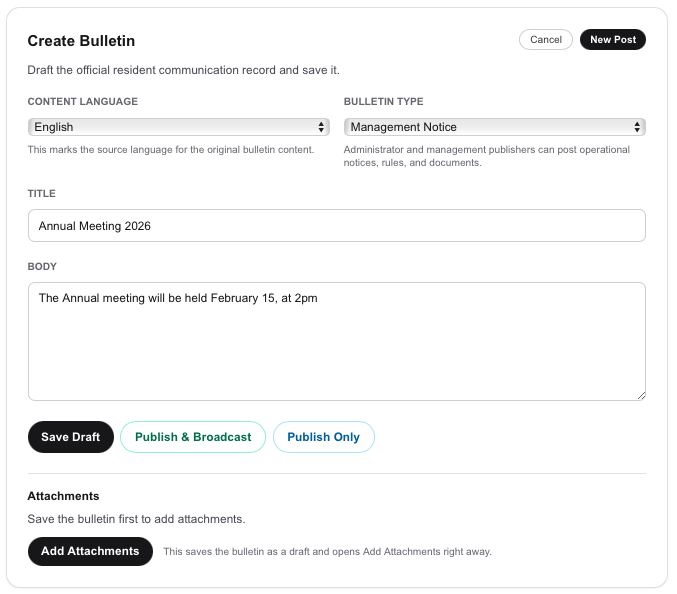677x594 pixels.
Task: Click the Publish Only button
Action: coord(323,437)
